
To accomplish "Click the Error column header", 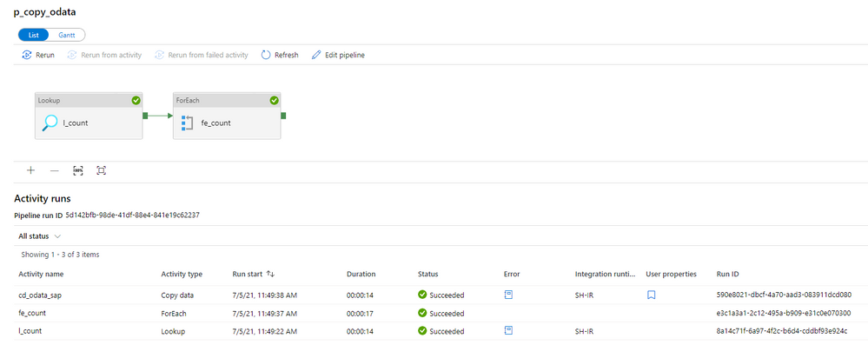I will pos(512,274).
